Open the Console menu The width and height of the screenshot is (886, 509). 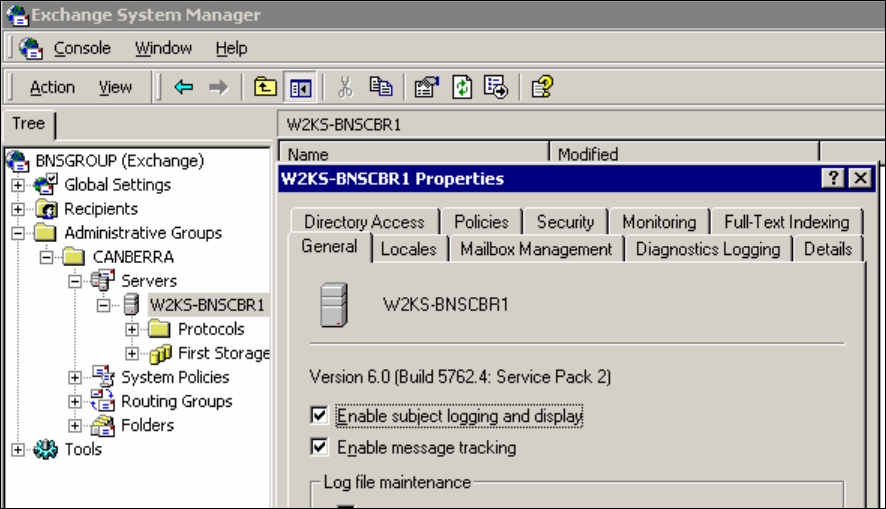tap(82, 49)
